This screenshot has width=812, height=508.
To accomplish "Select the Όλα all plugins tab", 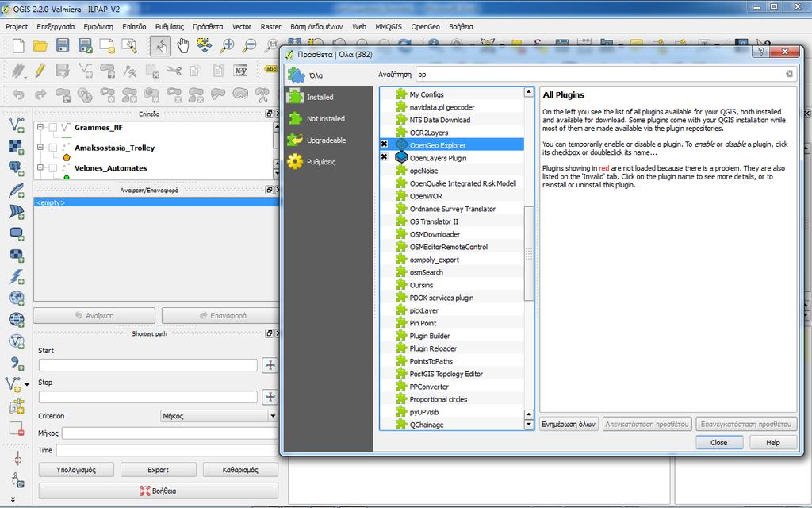I will pyautogui.click(x=328, y=75).
